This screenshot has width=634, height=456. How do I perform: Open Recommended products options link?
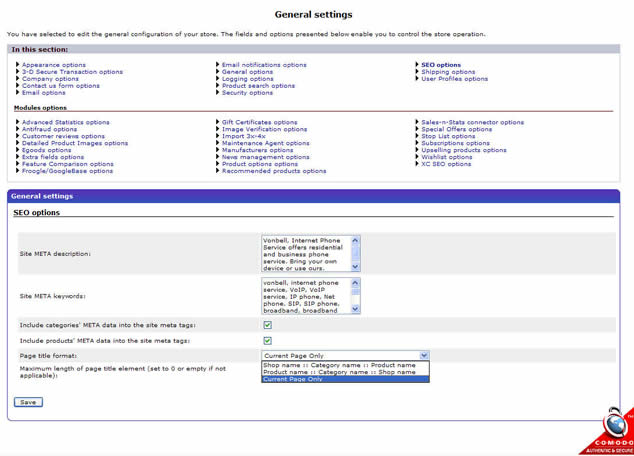point(274,171)
